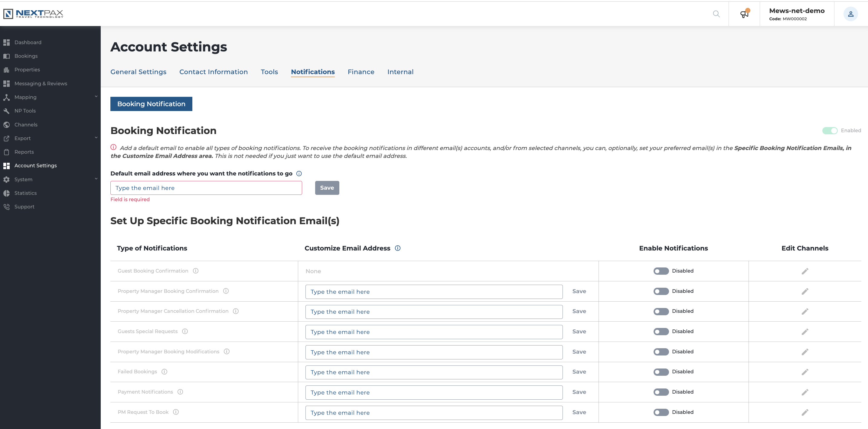Click info icon for Property Manager Booking Modifications
The image size is (868, 429).
(x=227, y=352)
